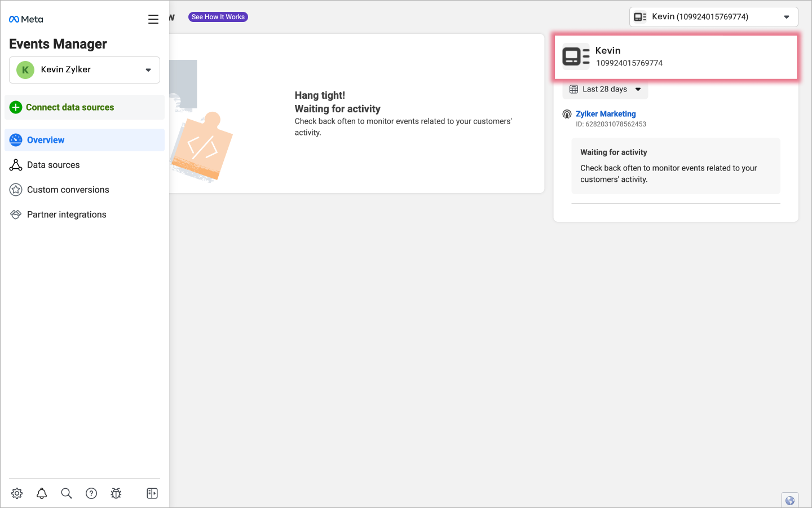Open settings gear icon
812x508 pixels.
tap(17, 493)
